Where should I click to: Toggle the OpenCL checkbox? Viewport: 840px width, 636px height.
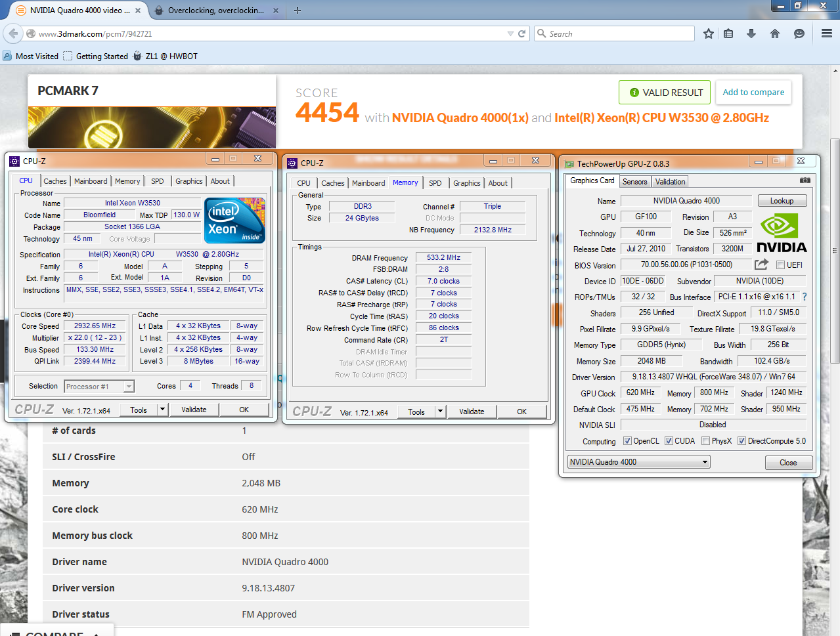[627, 441]
